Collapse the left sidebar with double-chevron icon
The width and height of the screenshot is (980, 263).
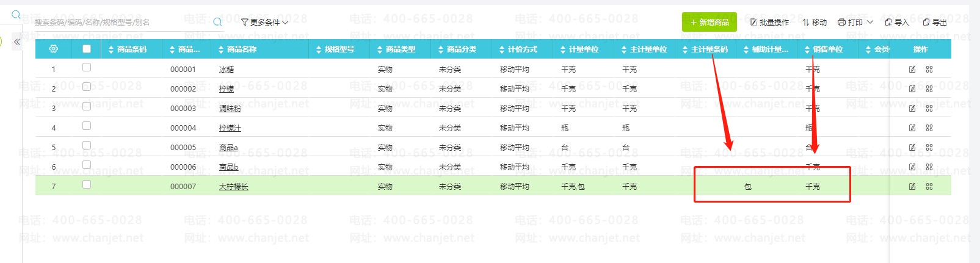(x=17, y=42)
